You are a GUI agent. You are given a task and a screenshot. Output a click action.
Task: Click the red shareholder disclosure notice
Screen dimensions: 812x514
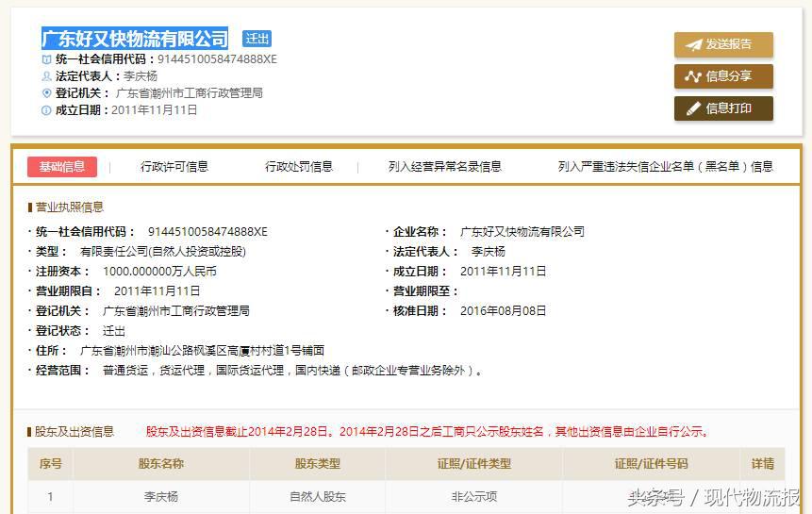point(428,432)
